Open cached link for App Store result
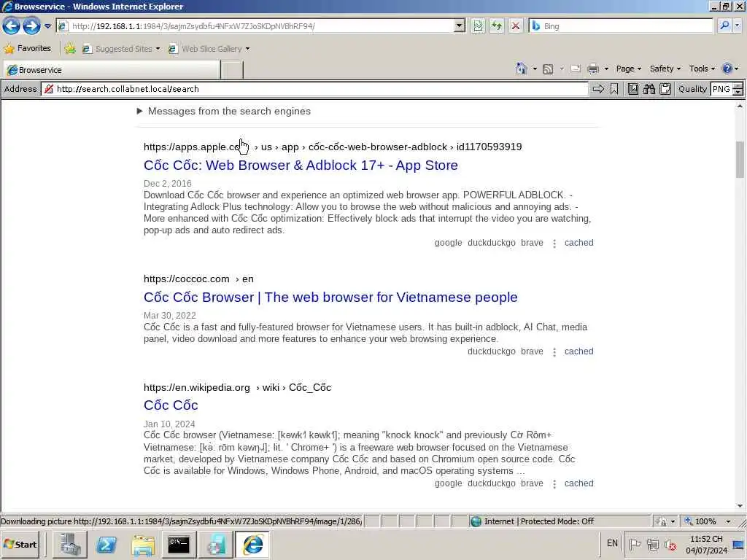 pyautogui.click(x=578, y=243)
